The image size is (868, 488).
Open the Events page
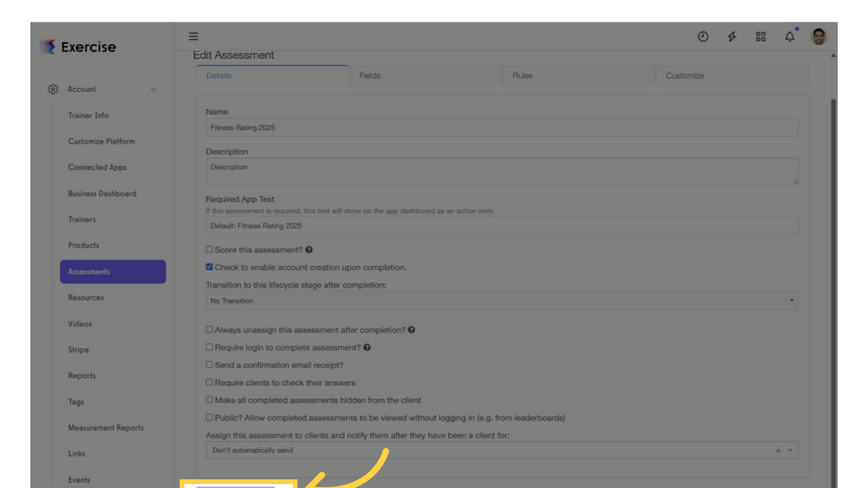point(79,480)
